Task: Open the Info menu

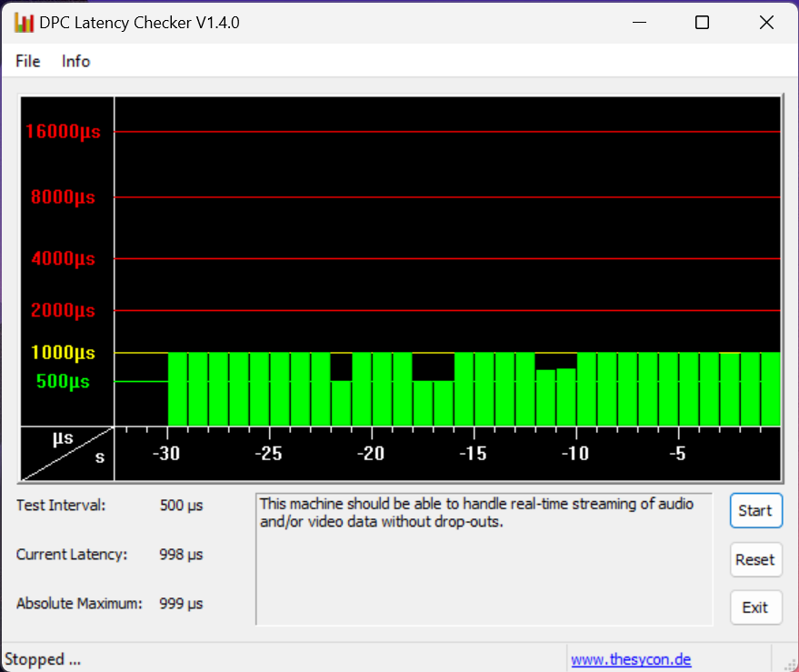Action: tap(76, 61)
